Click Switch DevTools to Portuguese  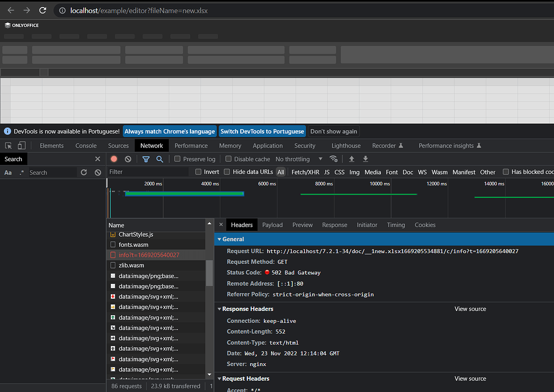(262, 131)
